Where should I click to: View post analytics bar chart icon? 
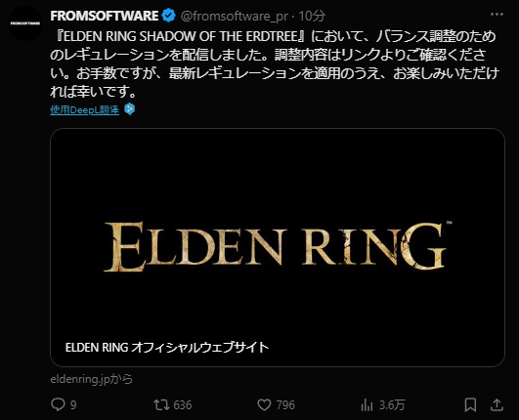[x=367, y=404]
